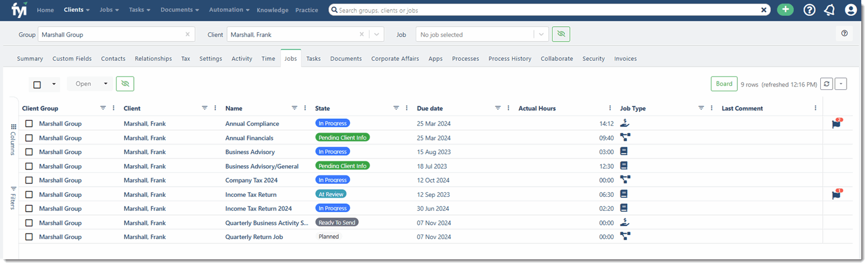Open the user profile avatar icon
The image size is (868, 266).
(851, 10)
